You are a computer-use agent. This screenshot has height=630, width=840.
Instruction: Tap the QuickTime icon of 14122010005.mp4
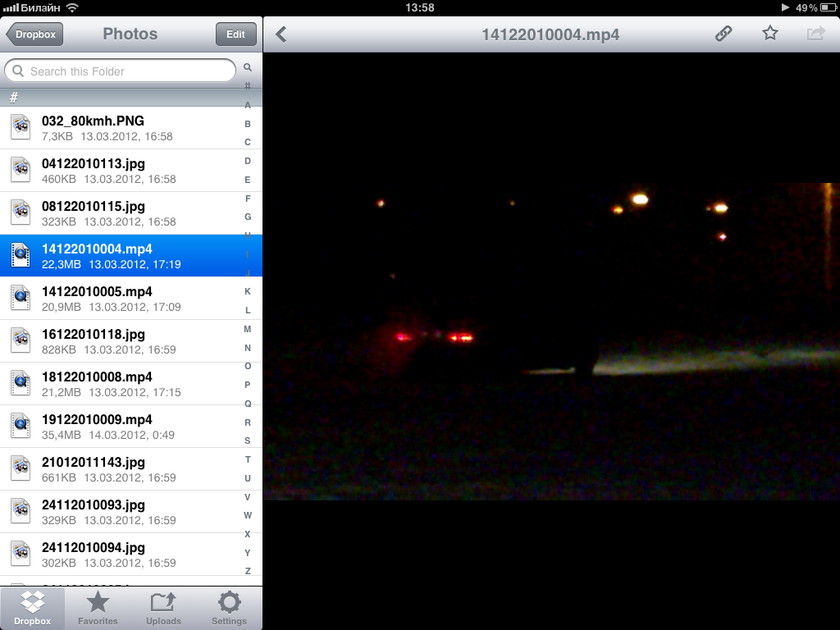pos(21,298)
